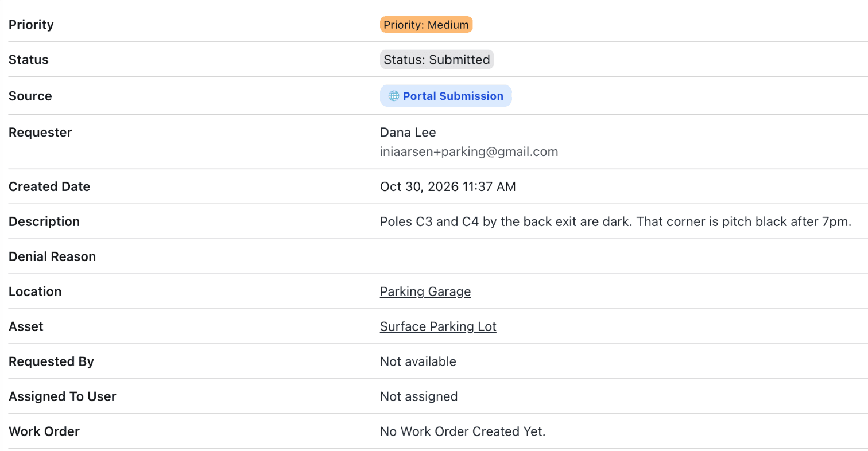This screenshot has height=451, width=868.
Task: Click the 'Not available' Requested By value
Action: 418,361
